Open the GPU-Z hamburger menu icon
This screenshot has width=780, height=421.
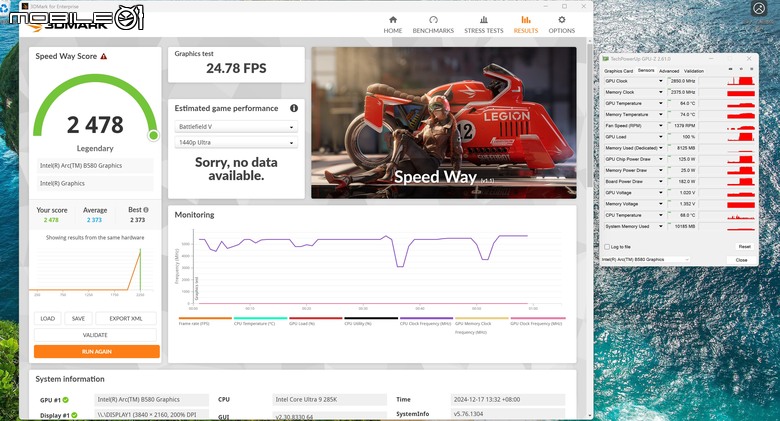tap(751, 69)
